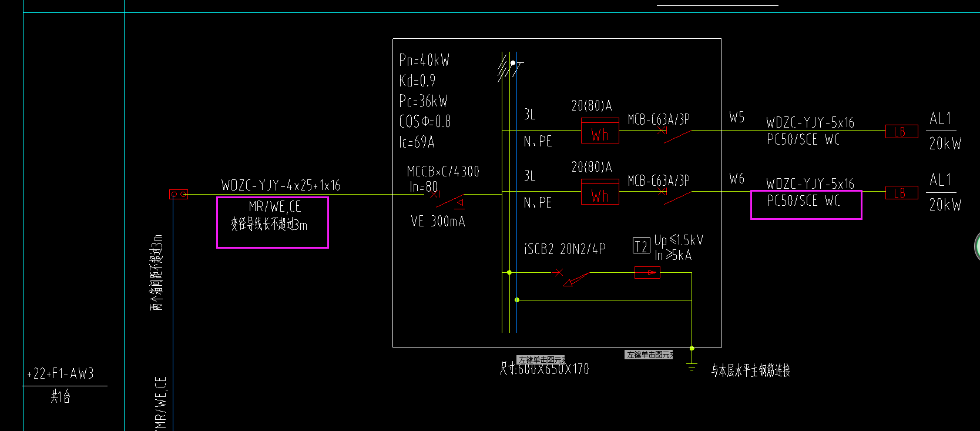This screenshot has height=431, width=980.
Task: Select PC50/SCE WC text under W5 cable
Action: coord(803,139)
